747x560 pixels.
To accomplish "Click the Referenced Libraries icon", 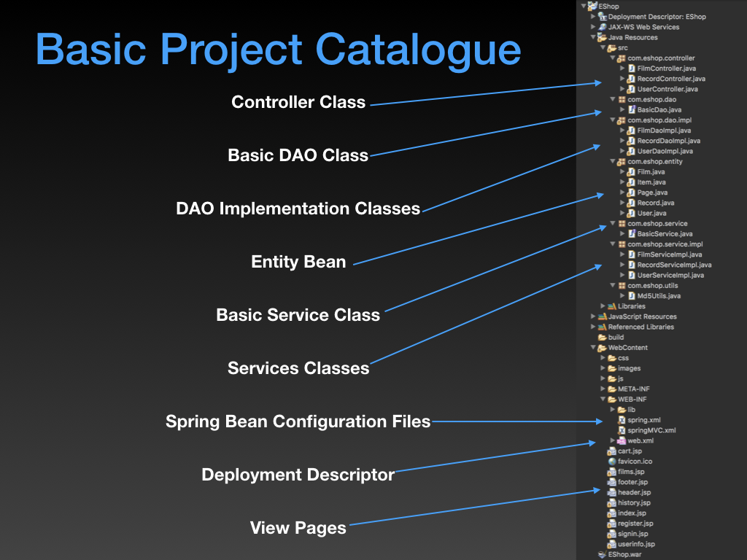I will (602, 327).
